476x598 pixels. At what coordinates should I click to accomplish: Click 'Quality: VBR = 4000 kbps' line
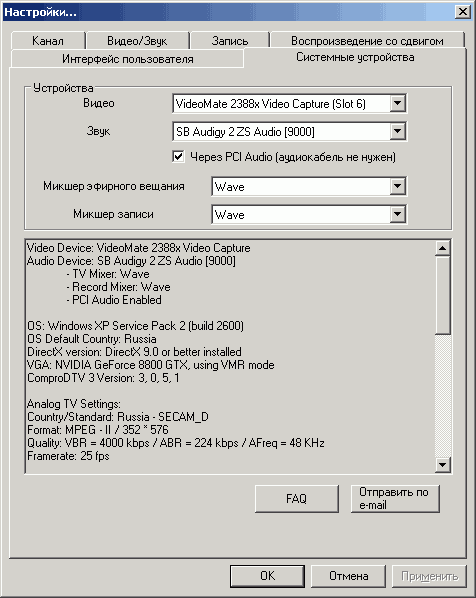pos(176,443)
